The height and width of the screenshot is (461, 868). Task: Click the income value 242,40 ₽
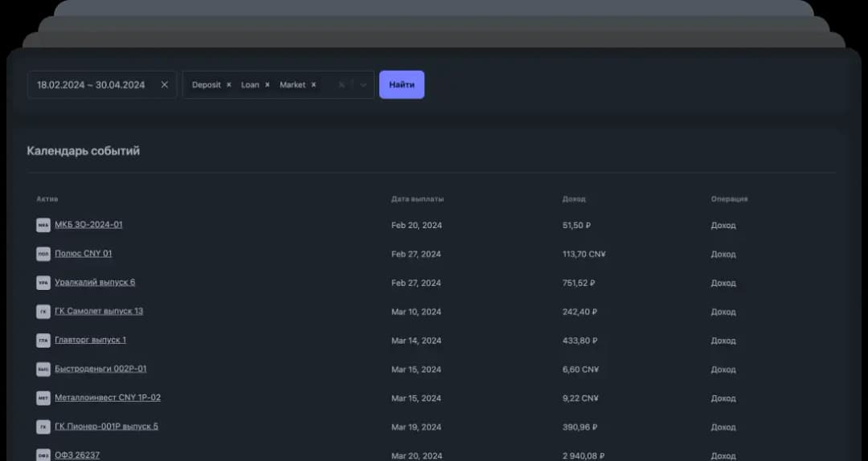click(x=579, y=312)
